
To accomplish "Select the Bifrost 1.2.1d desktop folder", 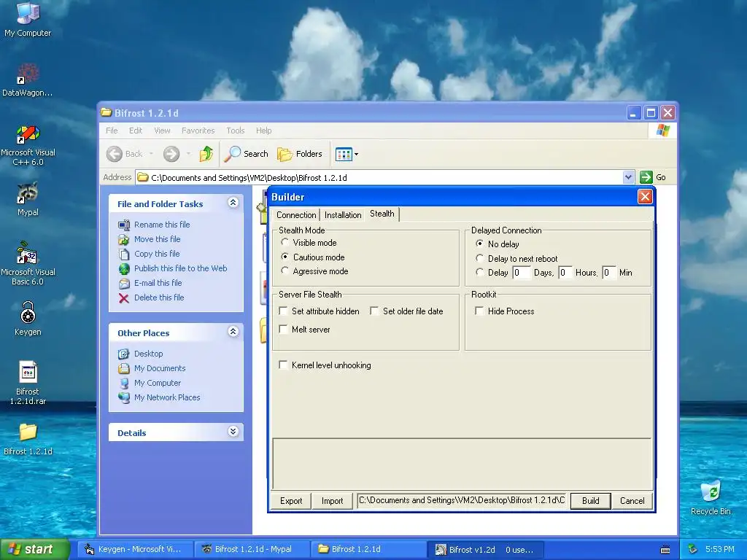I will pyautogui.click(x=28, y=439).
